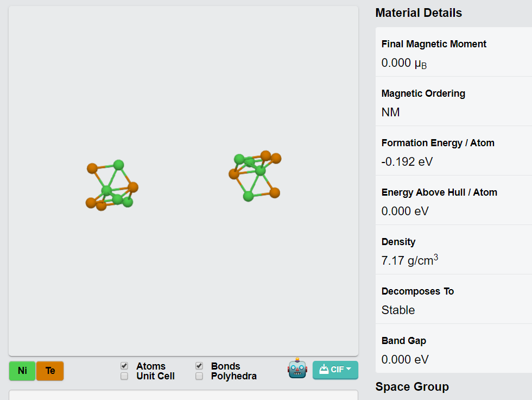Click the Material Details heading
Image resolution: width=532 pixels, height=400 pixels.
[419, 13]
